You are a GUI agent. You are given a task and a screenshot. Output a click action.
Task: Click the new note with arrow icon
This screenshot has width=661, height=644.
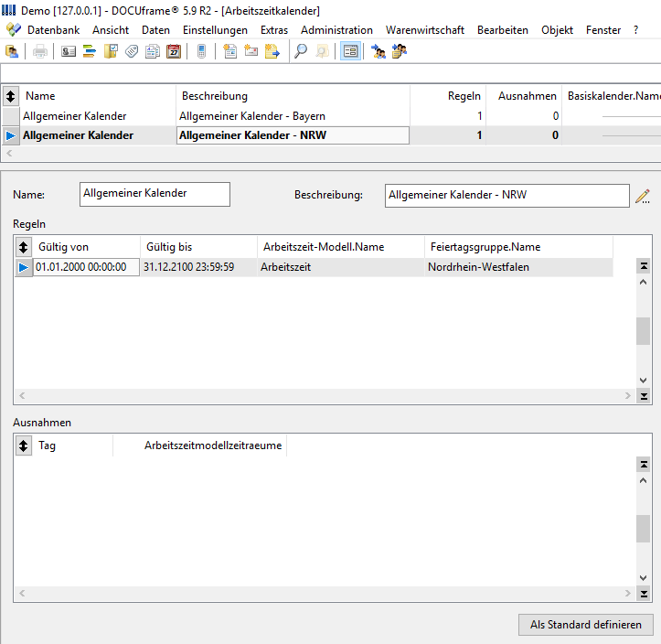(272, 51)
